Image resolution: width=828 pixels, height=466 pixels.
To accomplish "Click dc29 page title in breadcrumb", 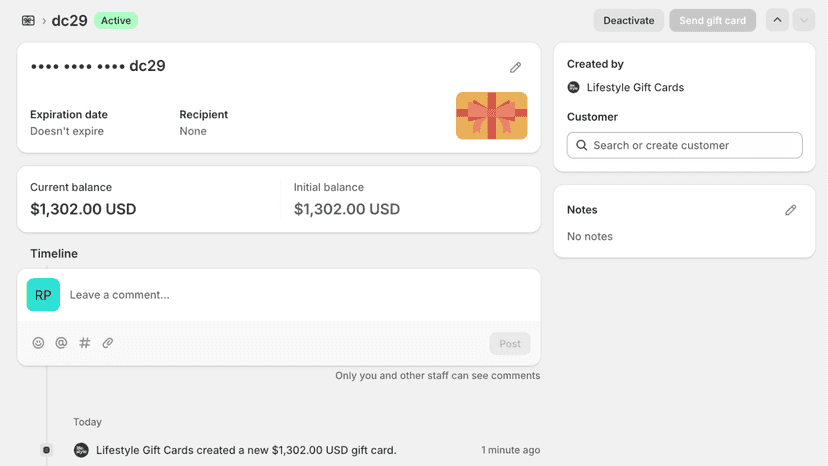I will (x=69, y=21).
